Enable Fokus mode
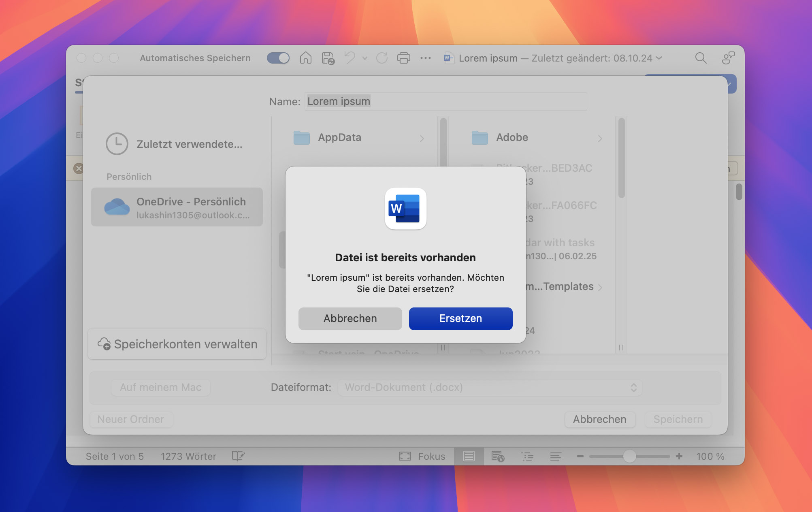 422,457
